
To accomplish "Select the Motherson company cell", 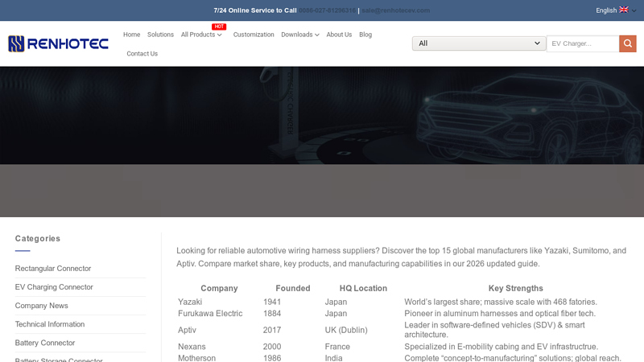I will [196, 358].
